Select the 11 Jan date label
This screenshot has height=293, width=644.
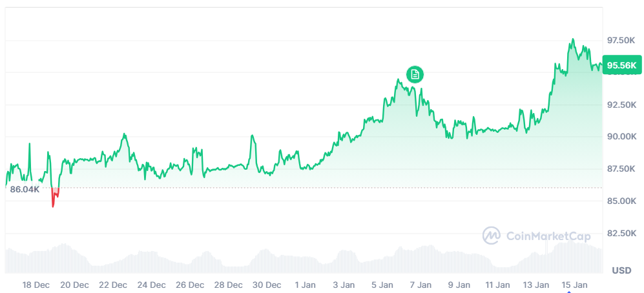pyautogui.click(x=498, y=285)
